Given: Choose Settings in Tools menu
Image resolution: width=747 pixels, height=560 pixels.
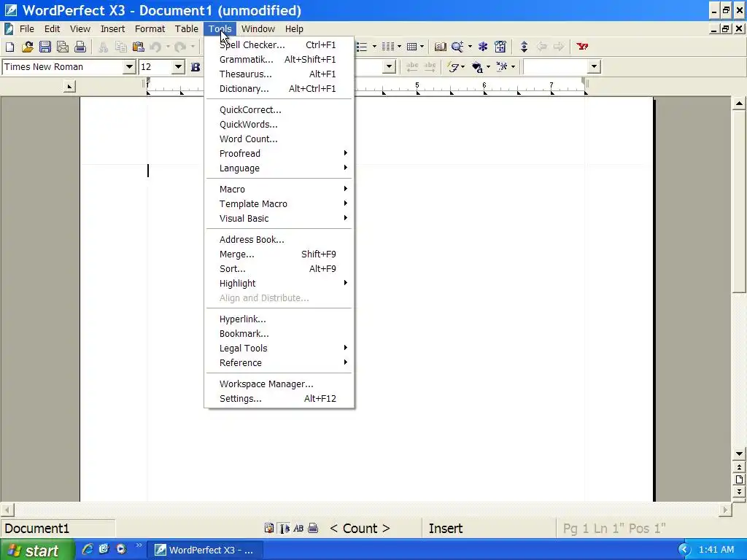Looking at the screenshot, I should 279,399.
